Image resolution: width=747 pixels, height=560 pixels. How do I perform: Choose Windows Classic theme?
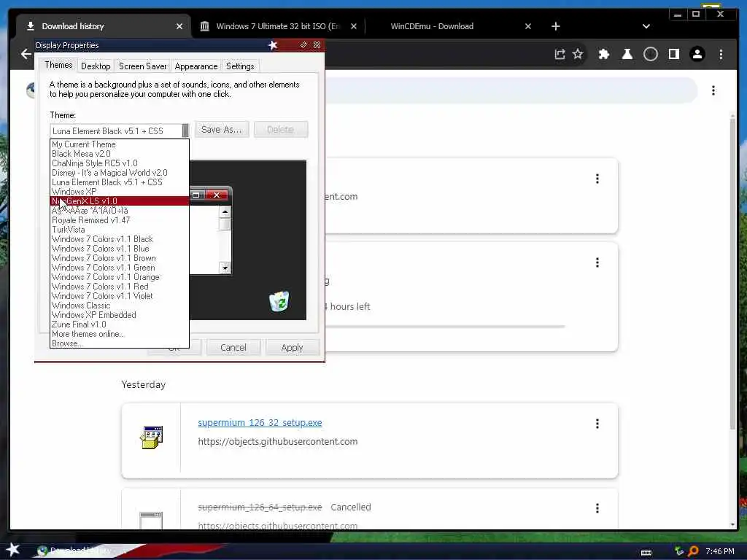click(119, 306)
